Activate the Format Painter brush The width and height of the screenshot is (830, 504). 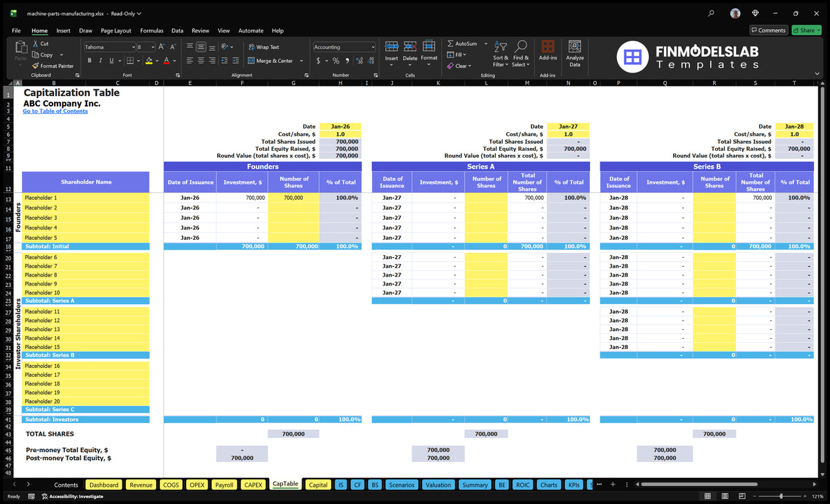click(x=35, y=66)
